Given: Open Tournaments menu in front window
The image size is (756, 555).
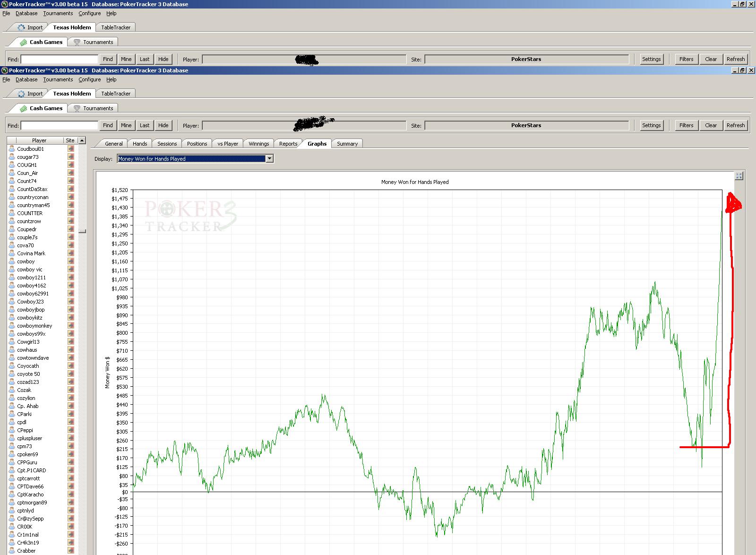Looking at the screenshot, I should pyautogui.click(x=58, y=79).
